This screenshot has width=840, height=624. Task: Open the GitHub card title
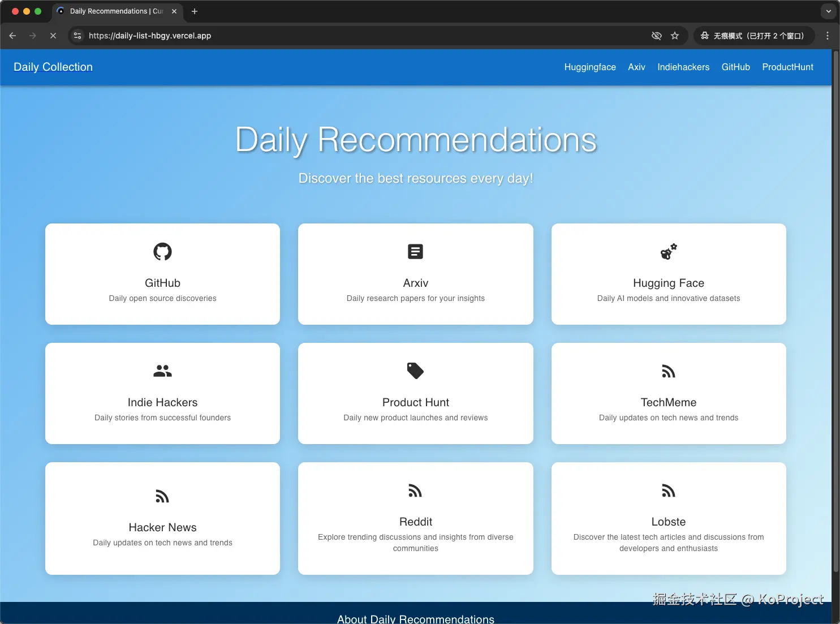tap(162, 283)
